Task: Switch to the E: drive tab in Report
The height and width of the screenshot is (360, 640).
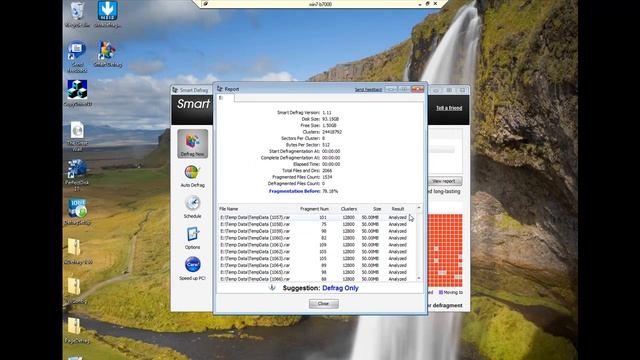Action: (x=225, y=98)
